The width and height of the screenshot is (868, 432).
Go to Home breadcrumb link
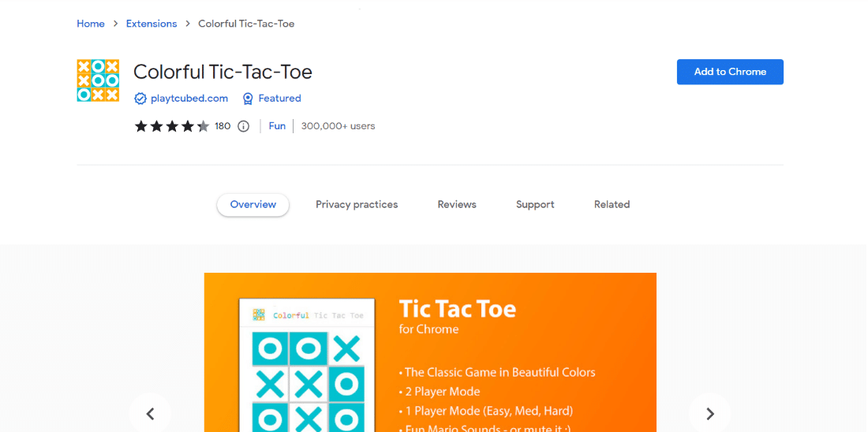point(91,24)
